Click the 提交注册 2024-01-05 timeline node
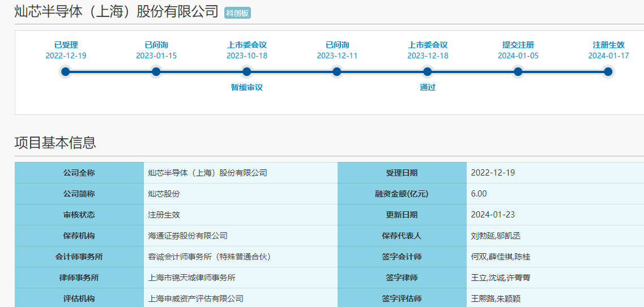This screenshot has width=644, height=307. pyautogui.click(x=518, y=72)
